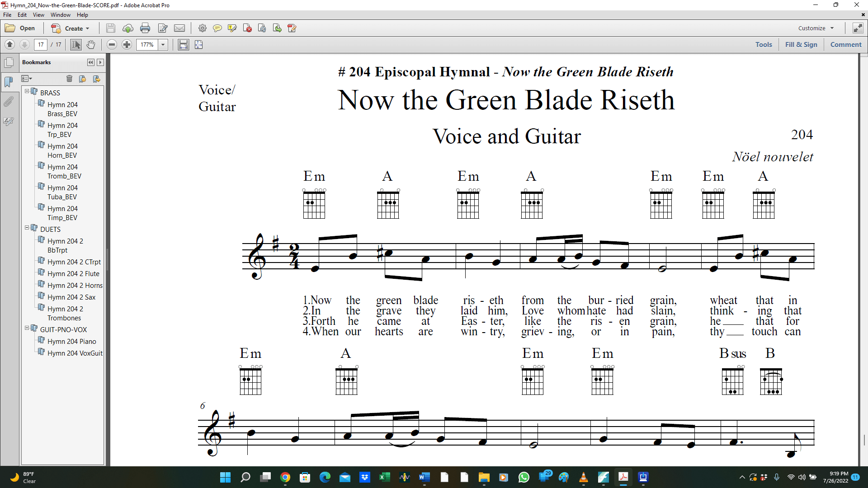Open the Window menu
Image resolution: width=868 pixels, height=488 pixels.
pos(60,15)
